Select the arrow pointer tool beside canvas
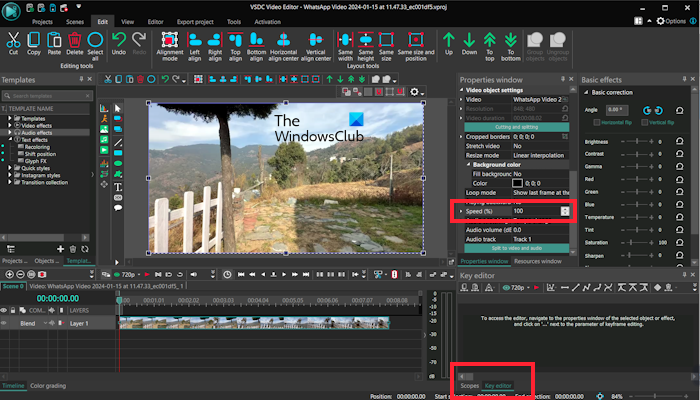The height and width of the screenshot is (400, 700). (x=118, y=108)
